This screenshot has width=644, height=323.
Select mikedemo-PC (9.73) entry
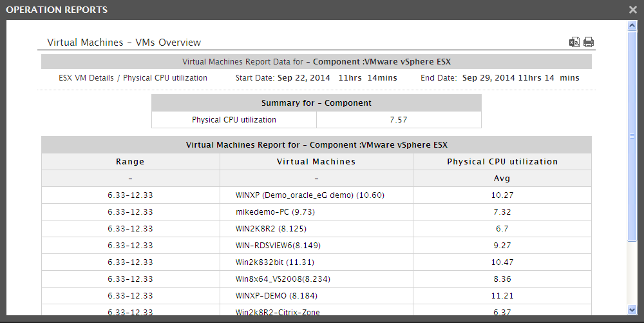[x=275, y=212]
